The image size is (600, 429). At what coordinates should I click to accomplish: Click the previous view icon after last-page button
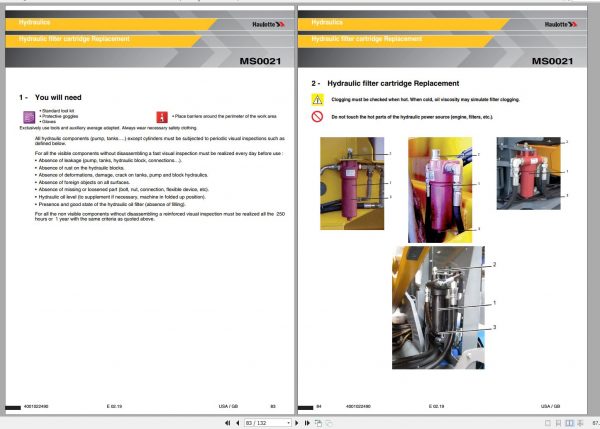[318, 423]
